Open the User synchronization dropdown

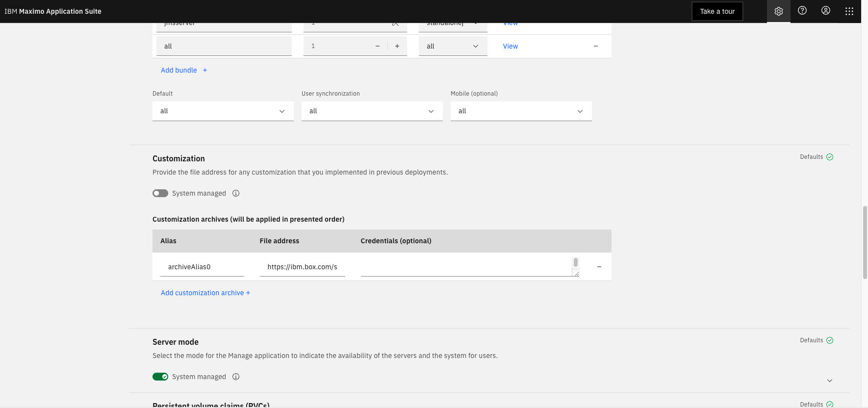pyautogui.click(x=372, y=111)
